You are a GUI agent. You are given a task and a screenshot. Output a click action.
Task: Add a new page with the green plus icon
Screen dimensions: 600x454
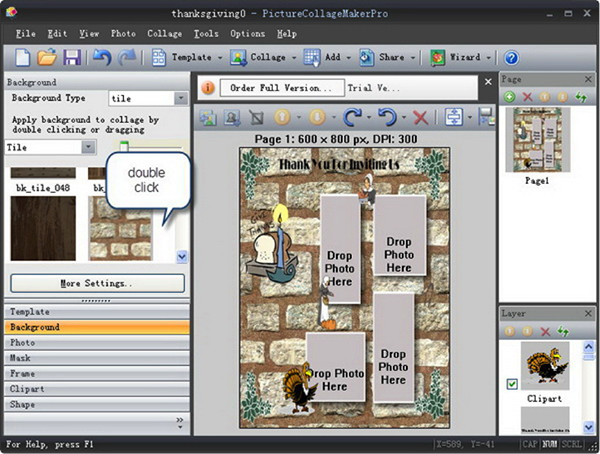click(510, 96)
